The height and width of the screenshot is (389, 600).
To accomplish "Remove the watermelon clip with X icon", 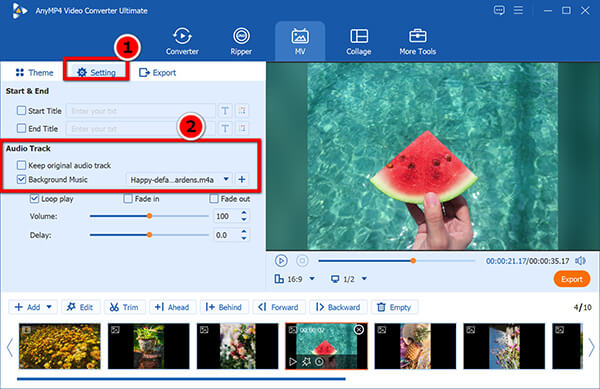I will pyautogui.click(x=359, y=329).
